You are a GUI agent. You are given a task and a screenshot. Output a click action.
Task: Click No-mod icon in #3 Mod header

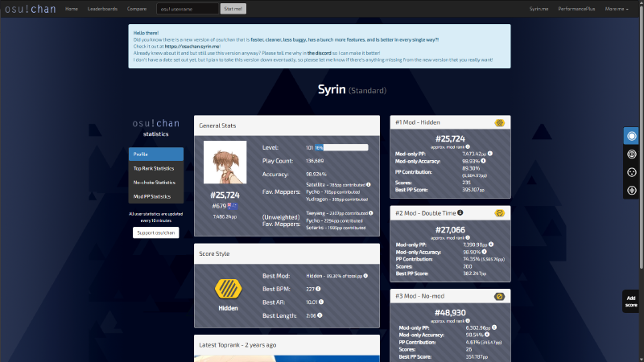(499, 296)
